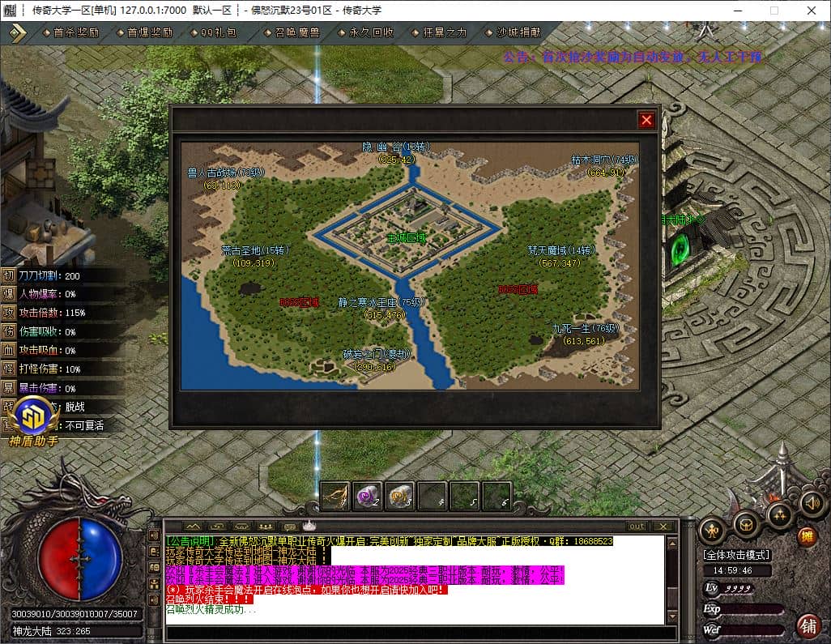Select empty hotbar slot 6
The height and width of the screenshot is (644, 831).
pyautogui.click(x=496, y=496)
